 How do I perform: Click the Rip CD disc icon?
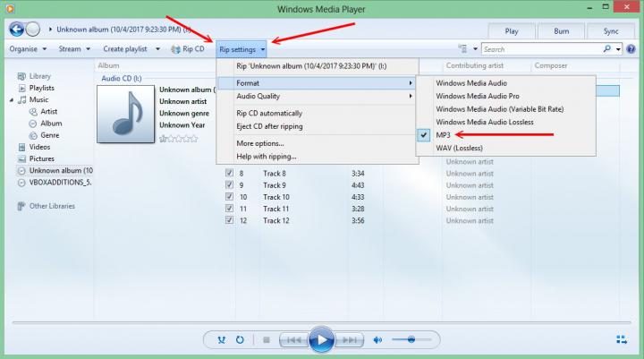click(175, 49)
